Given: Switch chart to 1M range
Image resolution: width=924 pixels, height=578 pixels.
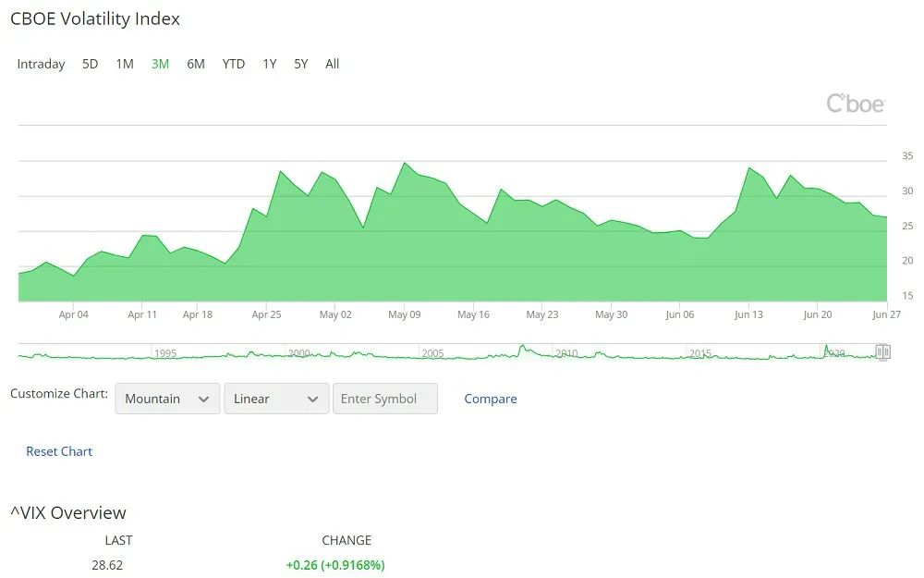Looking at the screenshot, I should [x=125, y=64].
